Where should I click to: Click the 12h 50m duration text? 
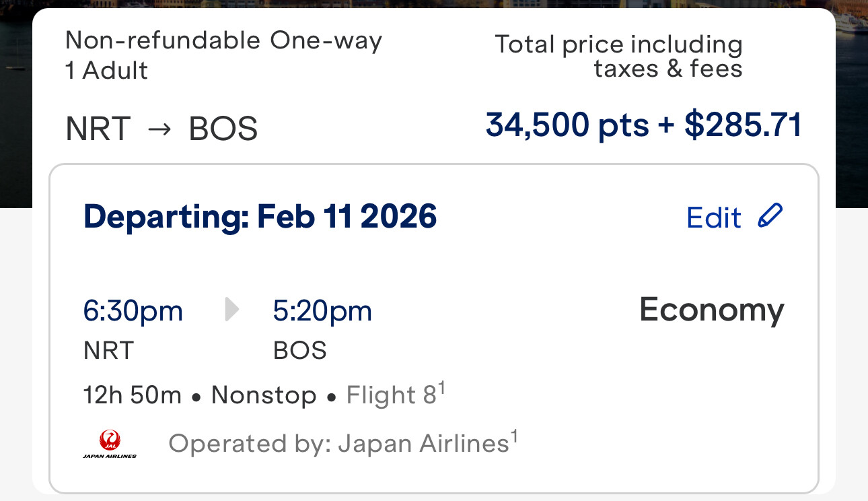click(x=132, y=395)
